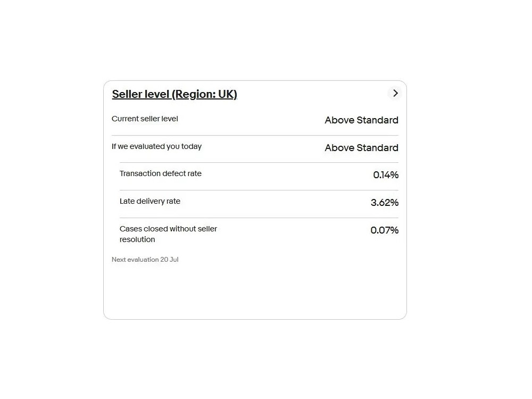Click the chevron arrow in seller level card
Image resolution: width=532 pixels, height=399 pixels.
click(395, 93)
